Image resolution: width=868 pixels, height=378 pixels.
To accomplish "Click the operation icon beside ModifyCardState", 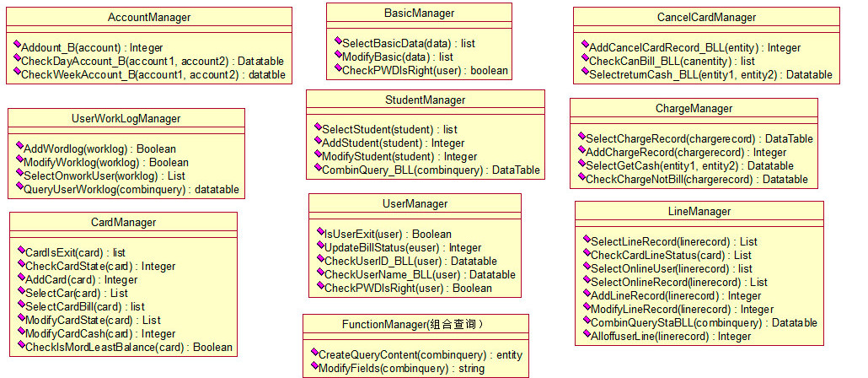I will click(x=22, y=319).
